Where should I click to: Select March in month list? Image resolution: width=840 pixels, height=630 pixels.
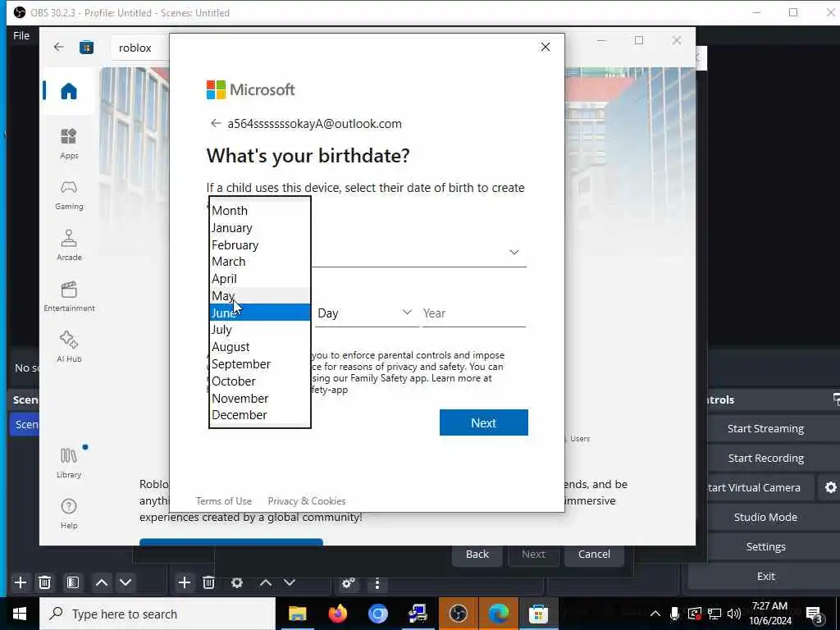pos(260,262)
